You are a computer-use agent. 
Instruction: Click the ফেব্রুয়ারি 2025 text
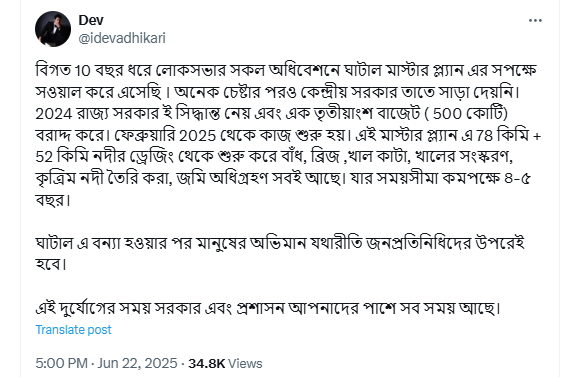pos(165,135)
